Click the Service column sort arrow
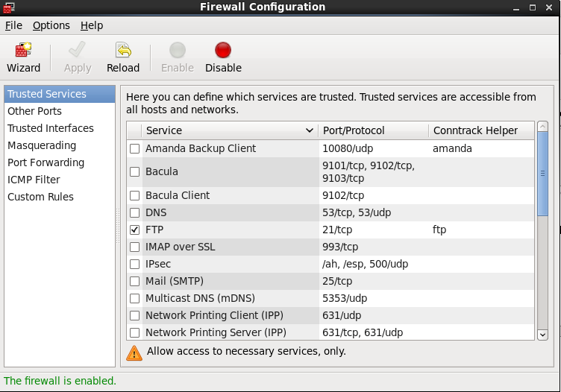 pos(310,130)
